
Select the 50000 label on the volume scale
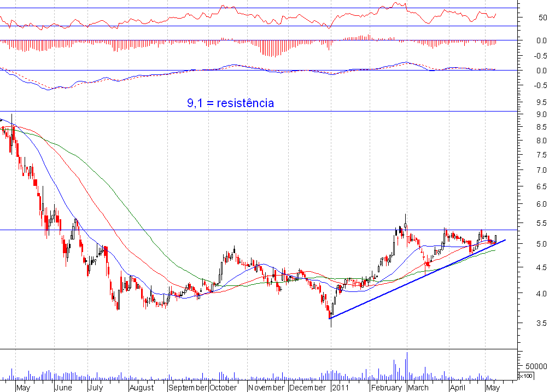[536, 366]
